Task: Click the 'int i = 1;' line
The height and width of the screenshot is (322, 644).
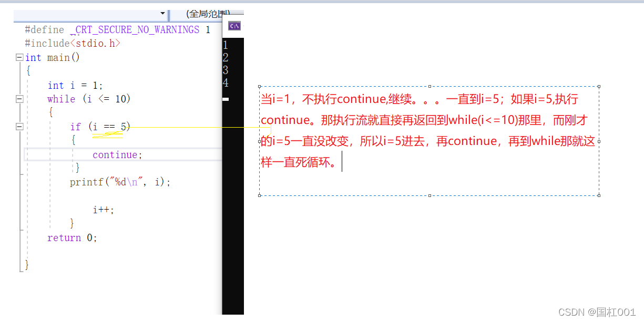Action: pyautogui.click(x=75, y=86)
